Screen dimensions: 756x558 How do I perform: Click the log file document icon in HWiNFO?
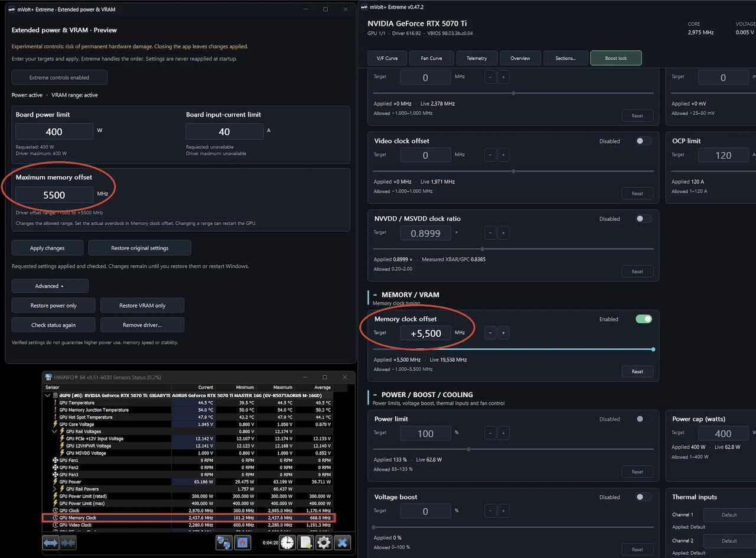click(305, 543)
